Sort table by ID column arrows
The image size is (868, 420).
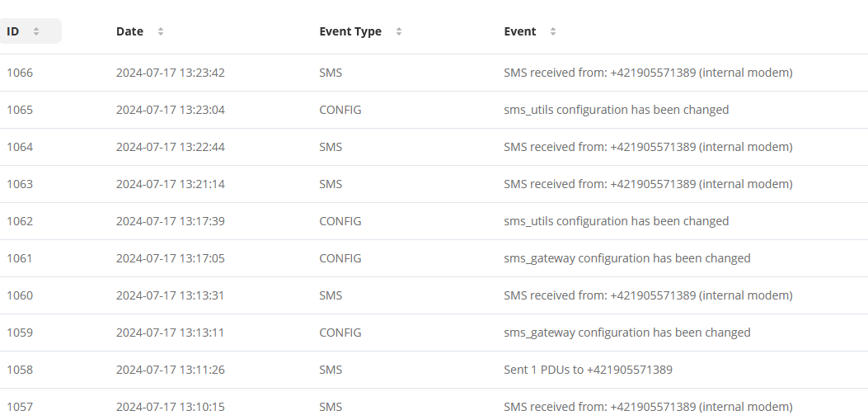[36, 31]
